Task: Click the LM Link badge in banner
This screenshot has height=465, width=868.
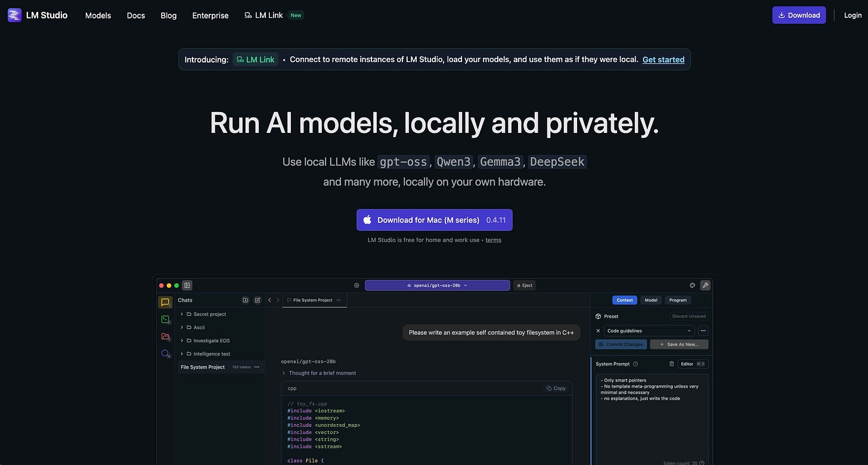Action: point(255,60)
